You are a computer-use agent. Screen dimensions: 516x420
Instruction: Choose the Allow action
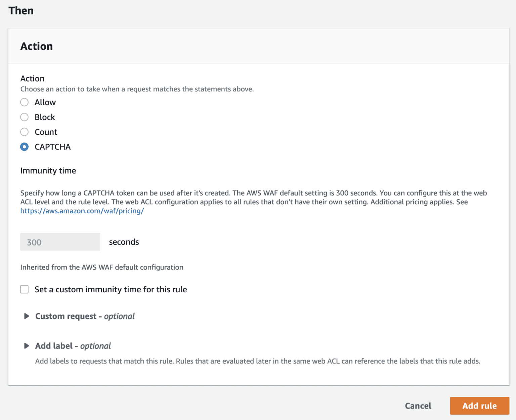click(24, 102)
